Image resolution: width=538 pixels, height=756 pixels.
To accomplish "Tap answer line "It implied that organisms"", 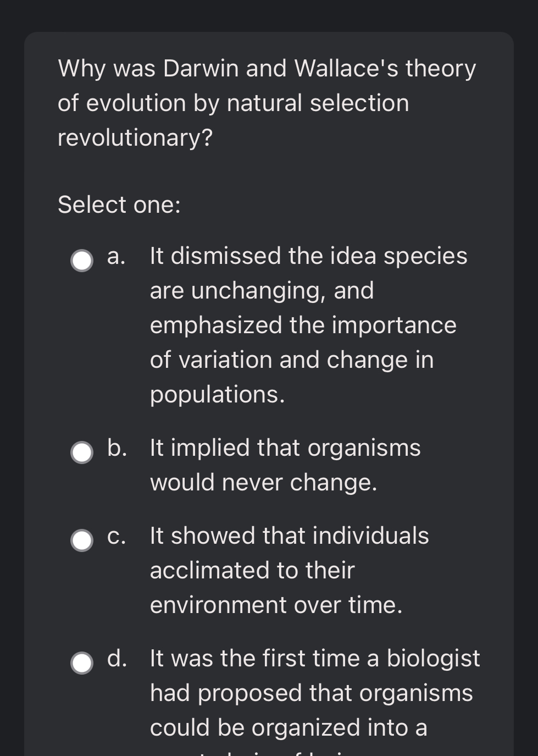I will click(285, 448).
